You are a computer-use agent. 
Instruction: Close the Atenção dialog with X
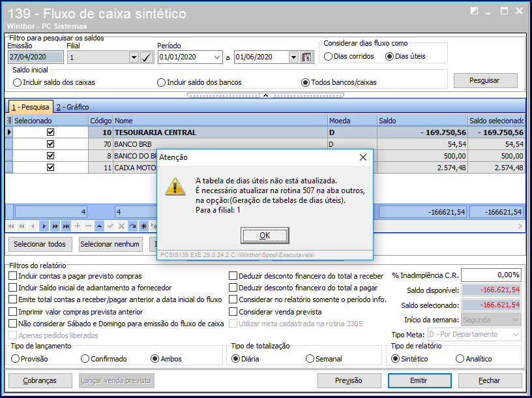coord(363,157)
